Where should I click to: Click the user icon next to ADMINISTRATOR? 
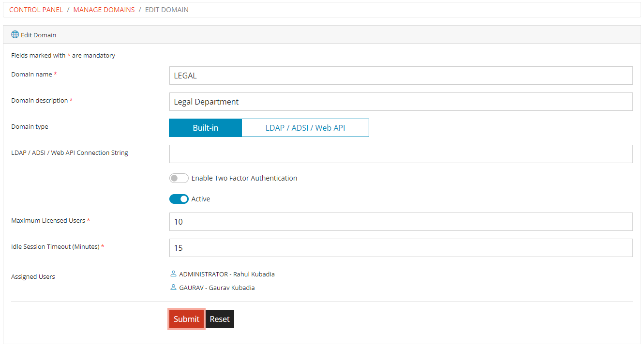click(x=173, y=274)
